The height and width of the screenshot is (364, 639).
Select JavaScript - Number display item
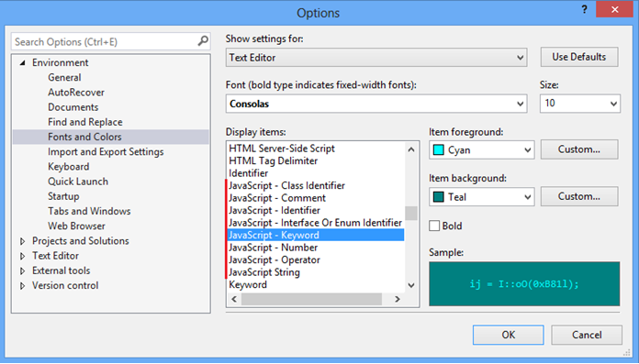273,248
